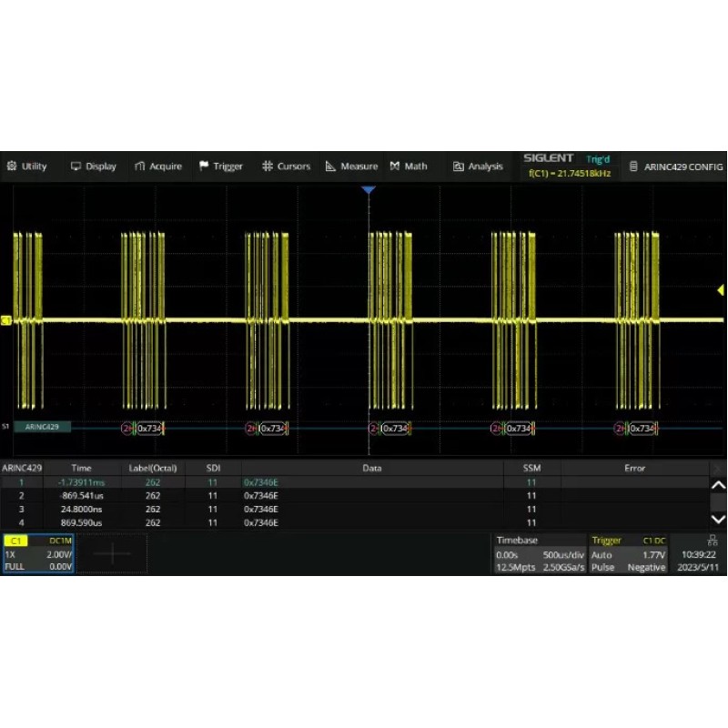Viewport: 728px width, 728px height.
Task: Open the Math menu
Action: pyautogui.click(x=409, y=167)
